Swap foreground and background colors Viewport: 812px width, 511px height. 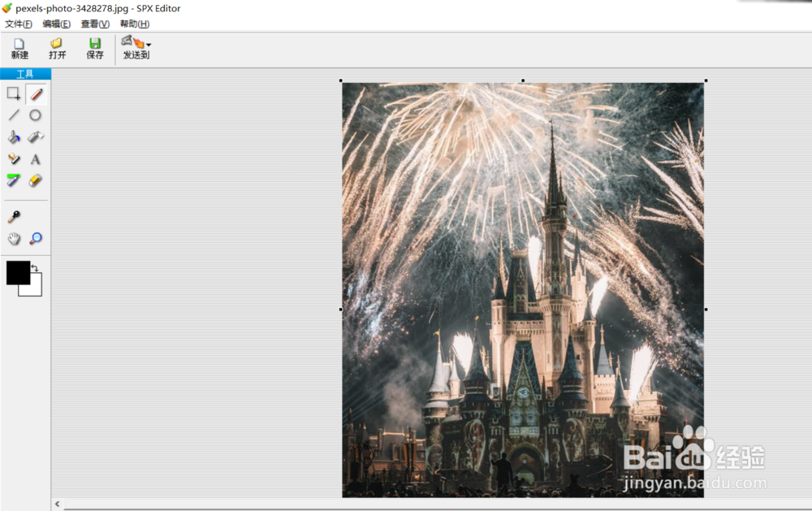point(35,268)
